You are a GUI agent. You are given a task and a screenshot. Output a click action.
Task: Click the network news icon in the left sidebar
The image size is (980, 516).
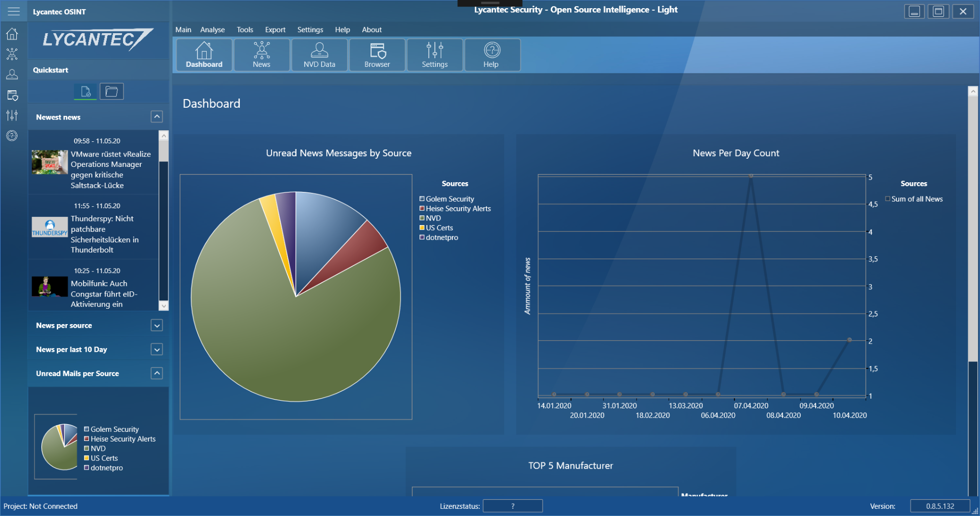(12, 54)
